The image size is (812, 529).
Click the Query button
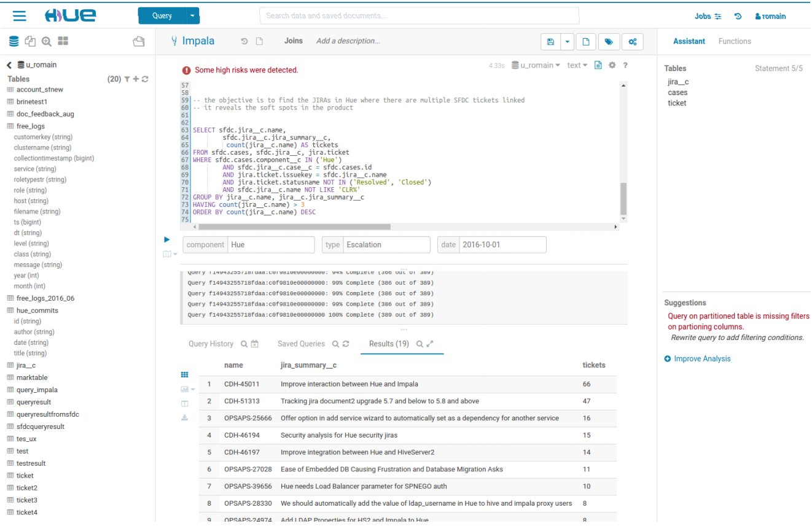[x=162, y=16]
